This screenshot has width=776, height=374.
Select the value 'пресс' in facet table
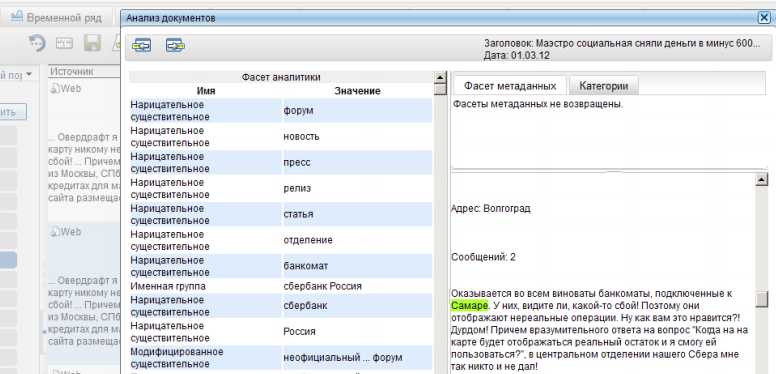297,162
